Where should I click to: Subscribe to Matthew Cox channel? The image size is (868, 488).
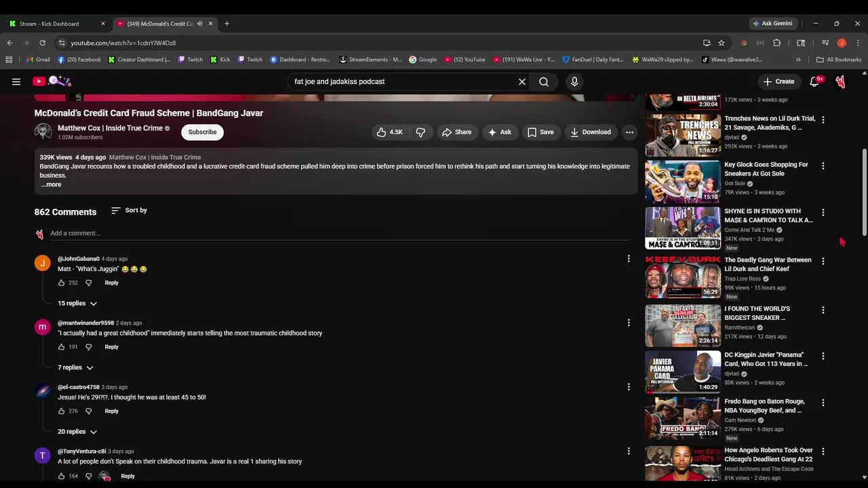point(202,132)
